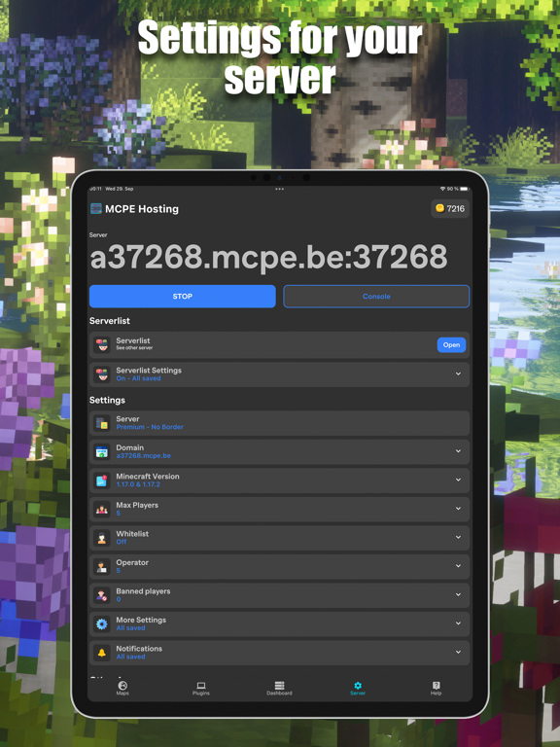Switch to the Plugins tab
This screenshot has height=747, width=560.
pyautogui.click(x=201, y=688)
